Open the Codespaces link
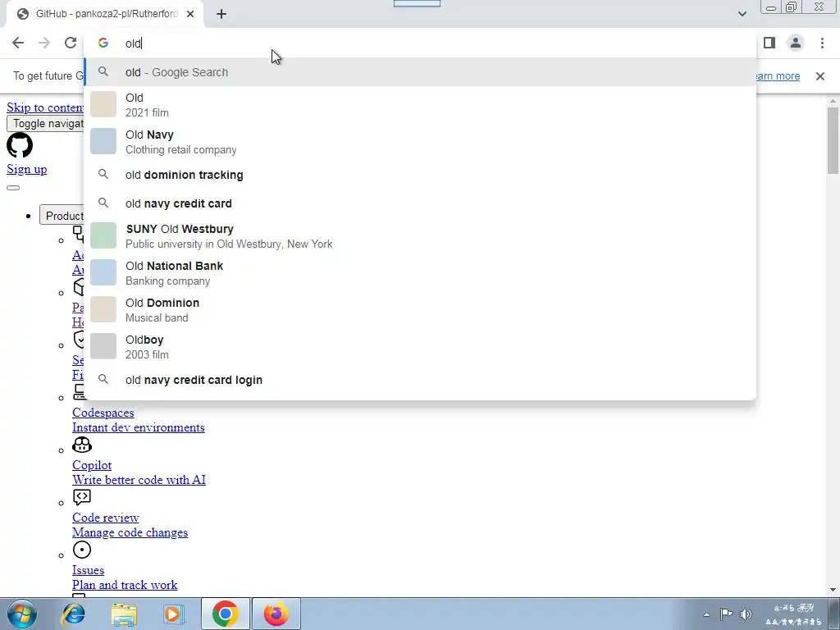This screenshot has width=840, height=630. [x=103, y=413]
